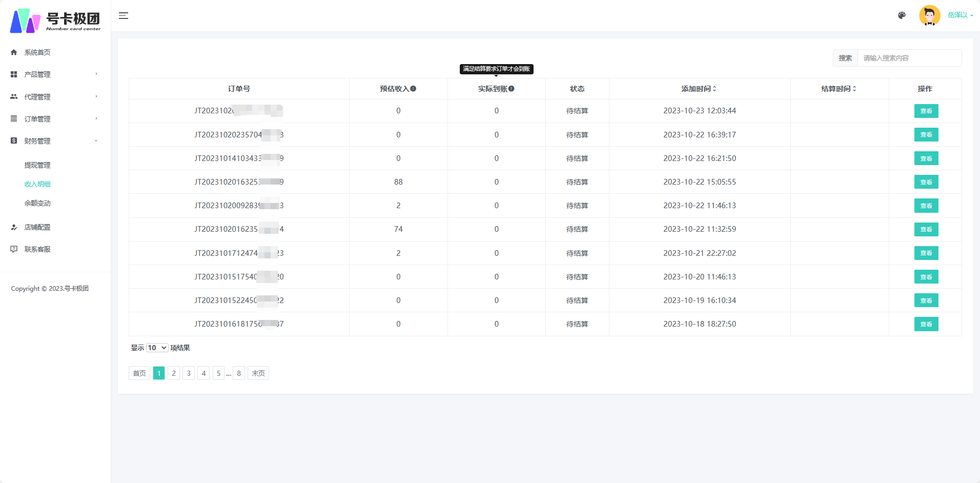Screen dimensions: 980x483
Task: Click the info icon beside 预估收入
Action: [x=413, y=89]
